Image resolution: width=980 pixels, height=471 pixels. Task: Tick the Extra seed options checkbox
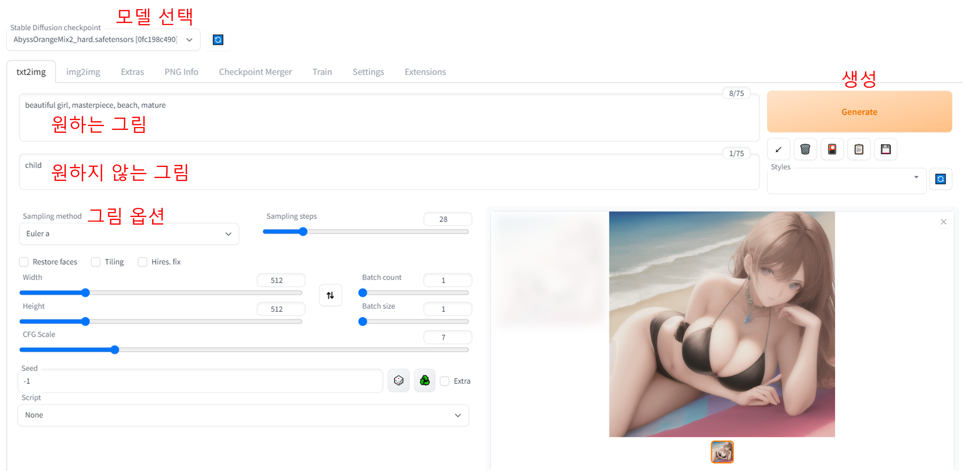pyautogui.click(x=445, y=381)
